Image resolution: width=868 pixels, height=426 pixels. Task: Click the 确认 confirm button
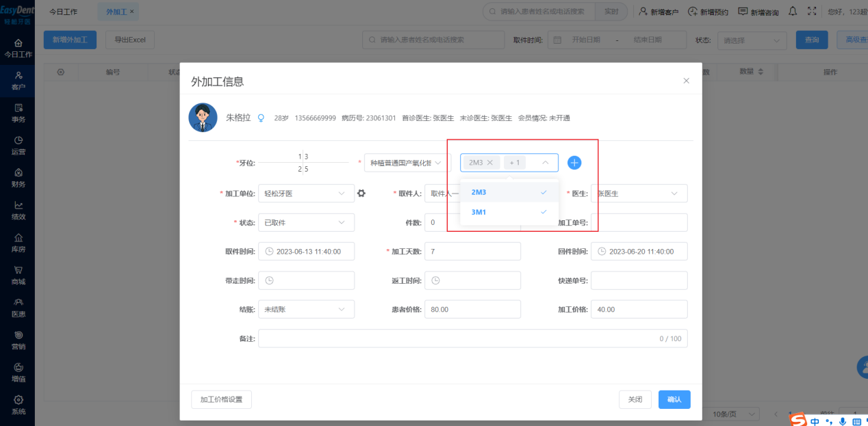pyautogui.click(x=674, y=399)
